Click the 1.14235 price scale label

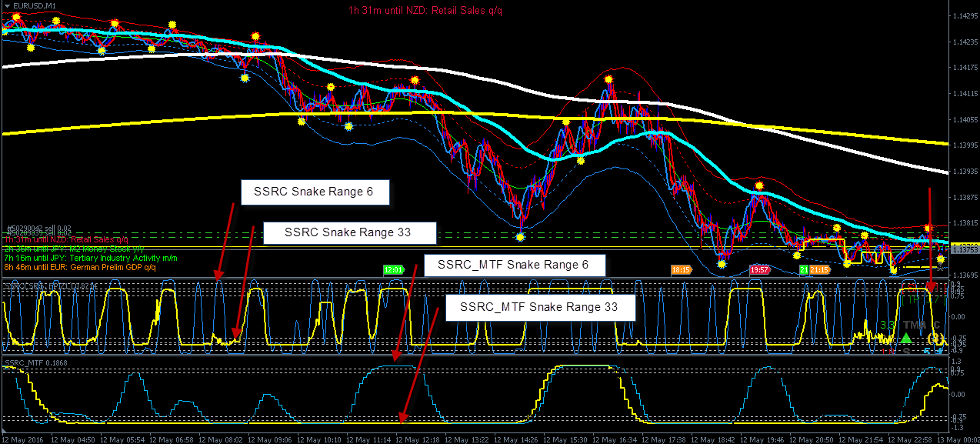point(965,42)
